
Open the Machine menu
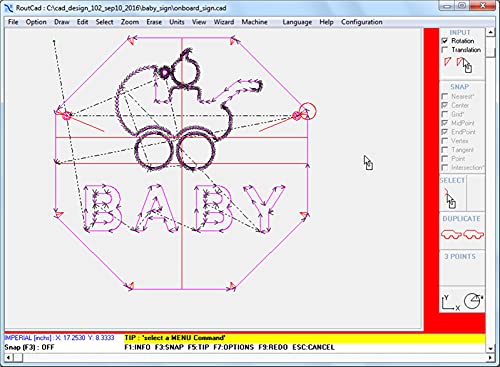254,22
